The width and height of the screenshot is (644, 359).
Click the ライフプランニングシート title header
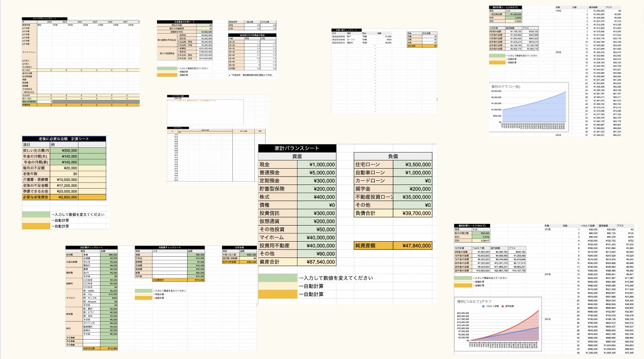pos(45,19)
